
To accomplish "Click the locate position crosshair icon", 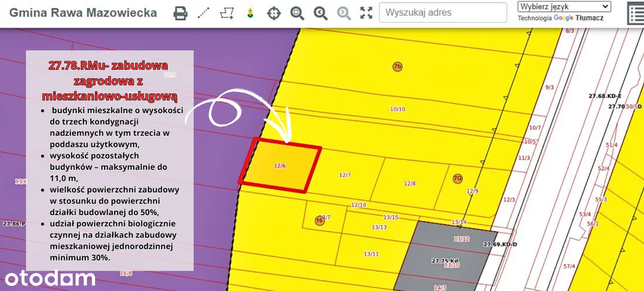I will pos(274,13).
